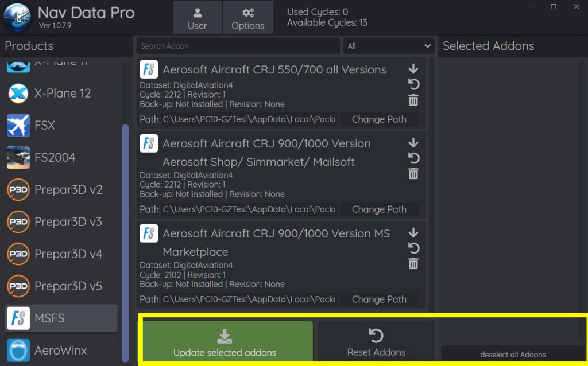Click the MSFS product icon
588x366 pixels.
[x=18, y=318]
